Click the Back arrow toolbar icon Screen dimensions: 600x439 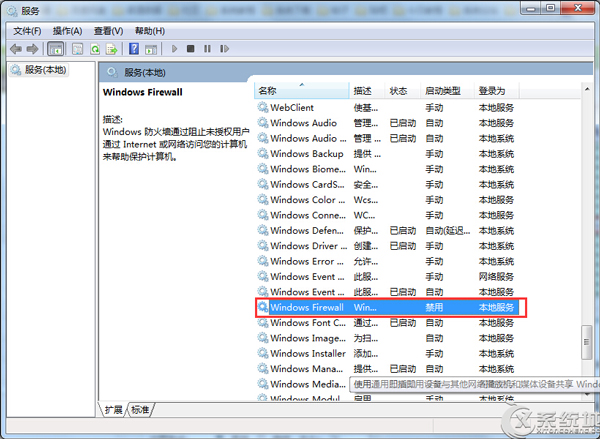coord(16,49)
